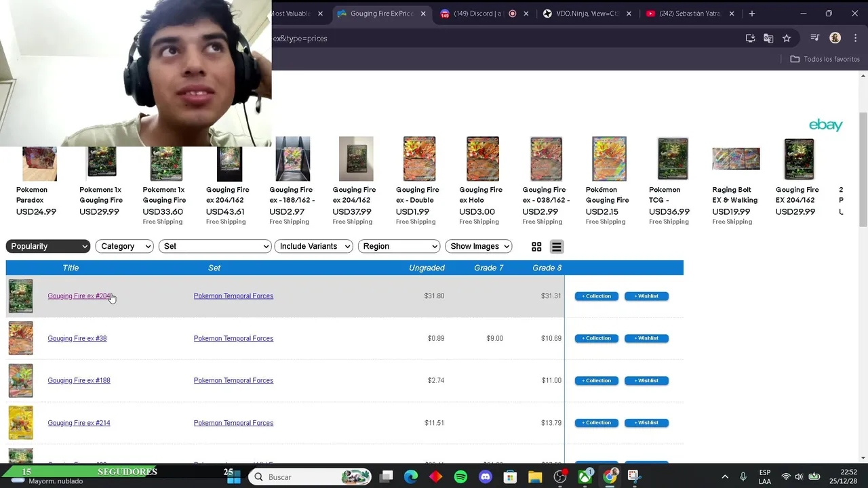The height and width of the screenshot is (488, 868).
Task: Open the Wi-Fi network tray icon
Action: (786, 477)
